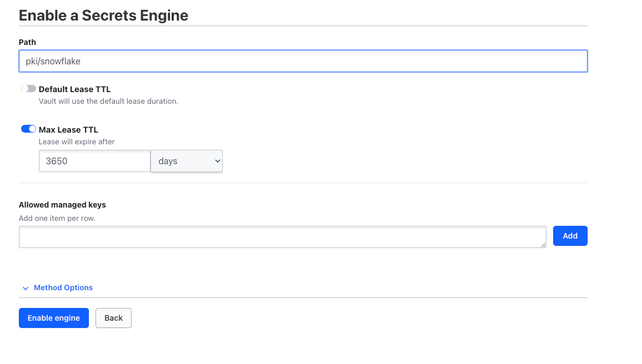
Task: Click the Add button for managed keys
Action: click(x=570, y=236)
